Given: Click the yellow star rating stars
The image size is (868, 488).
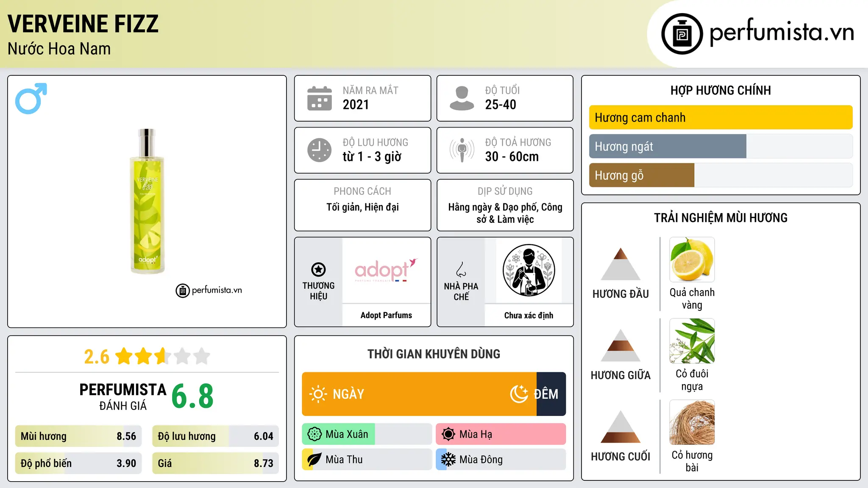Looking at the screenshot, I should [163, 356].
